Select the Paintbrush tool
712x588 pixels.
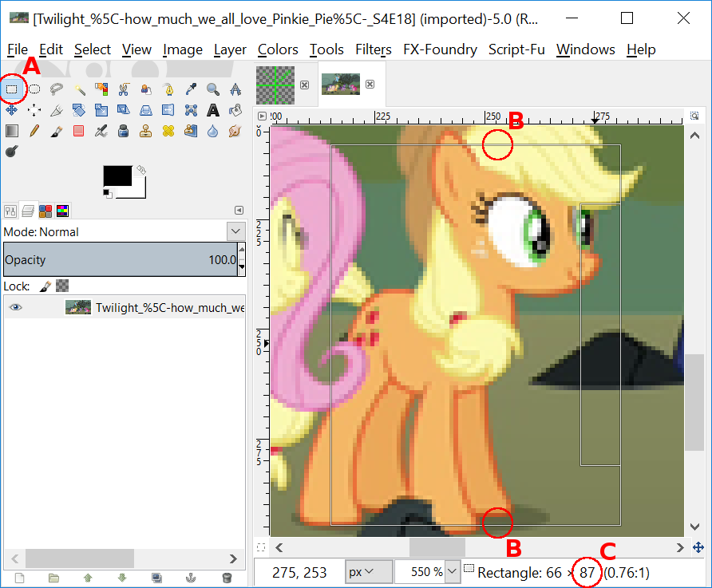click(x=57, y=131)
